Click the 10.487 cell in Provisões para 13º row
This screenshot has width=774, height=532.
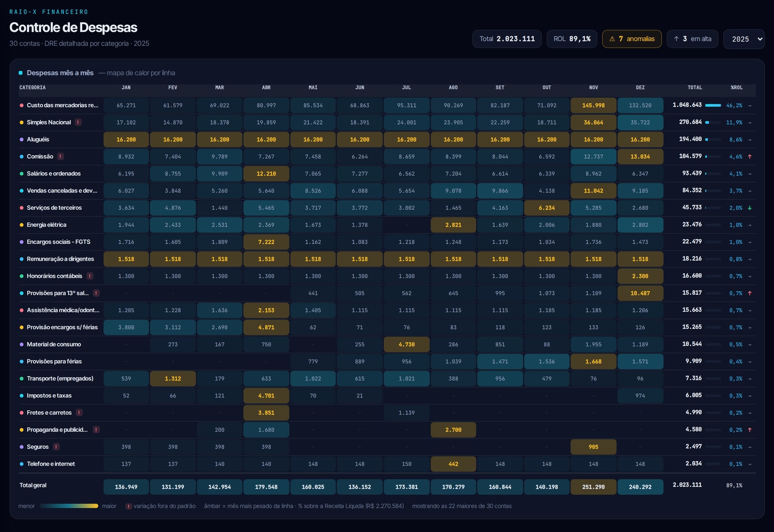(x=640, y=293)
